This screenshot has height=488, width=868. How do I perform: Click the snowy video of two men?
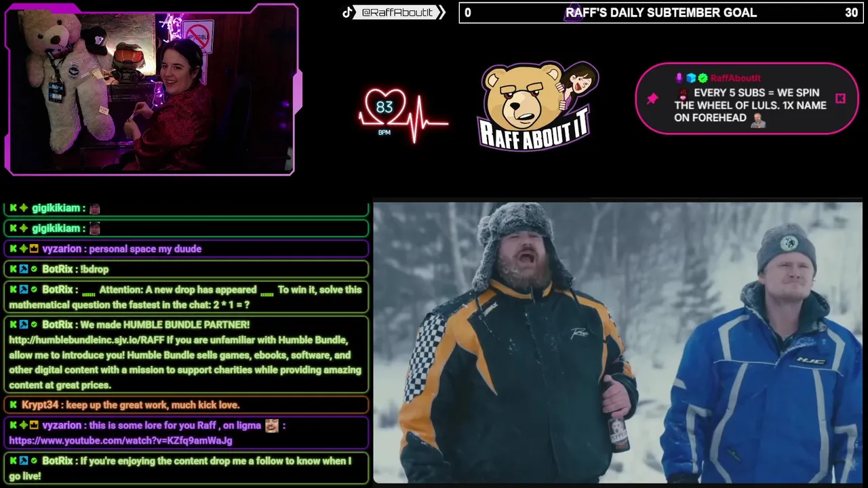(618, 342)
